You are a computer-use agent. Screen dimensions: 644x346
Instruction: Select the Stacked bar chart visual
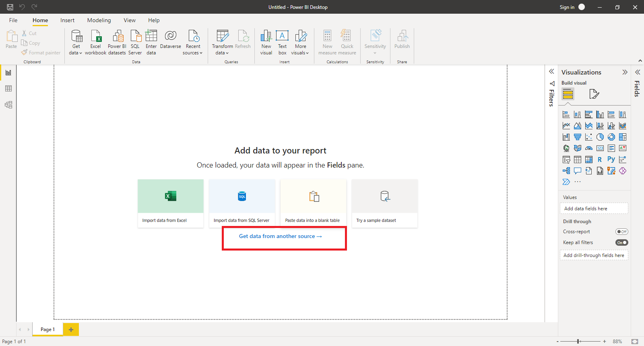point(566,114)
